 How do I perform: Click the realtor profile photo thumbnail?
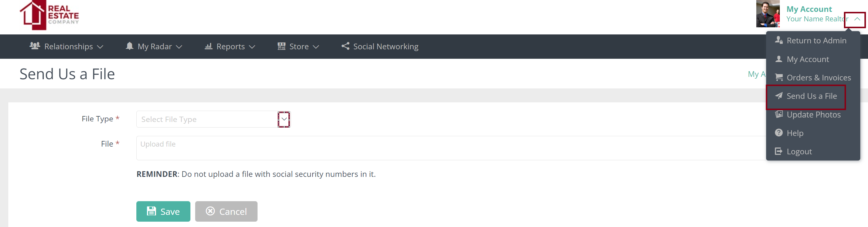[768, 14]
